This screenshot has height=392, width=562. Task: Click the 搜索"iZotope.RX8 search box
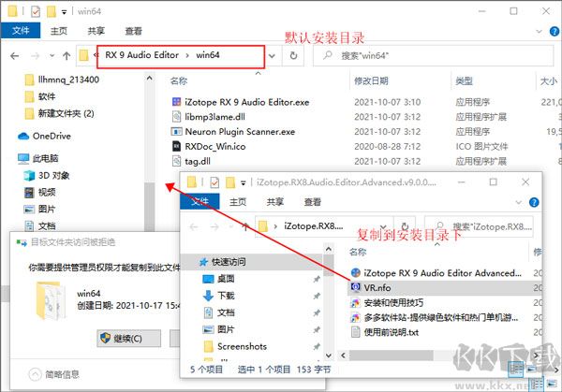479,226
